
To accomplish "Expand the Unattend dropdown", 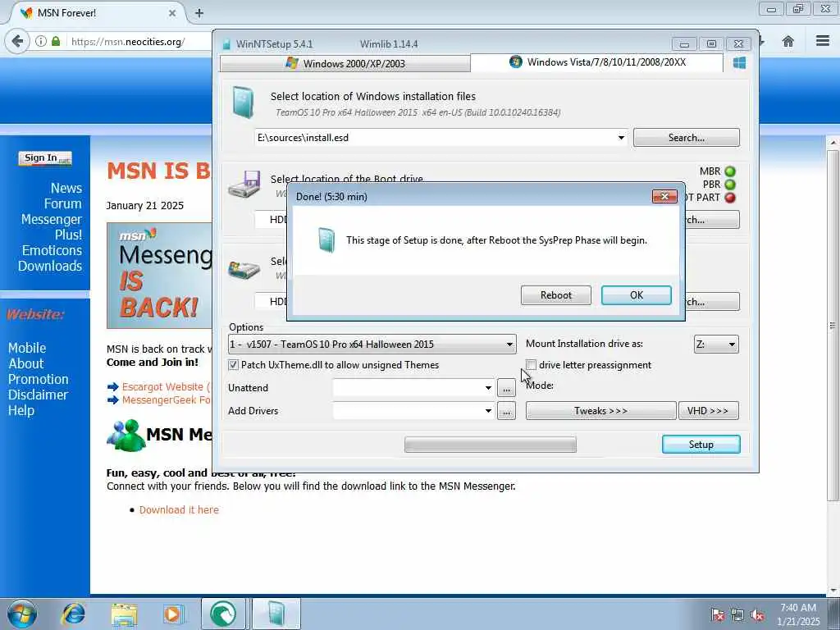I will pos(488,388).
